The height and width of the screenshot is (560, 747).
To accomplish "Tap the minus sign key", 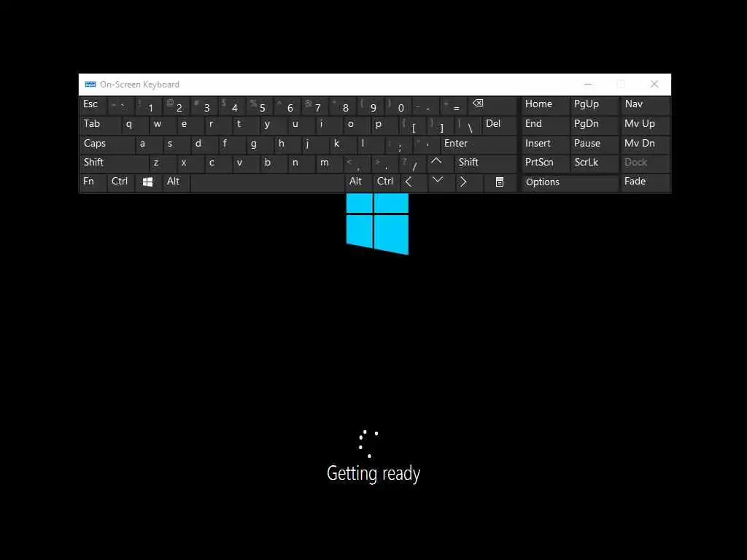I will (426, 106).
